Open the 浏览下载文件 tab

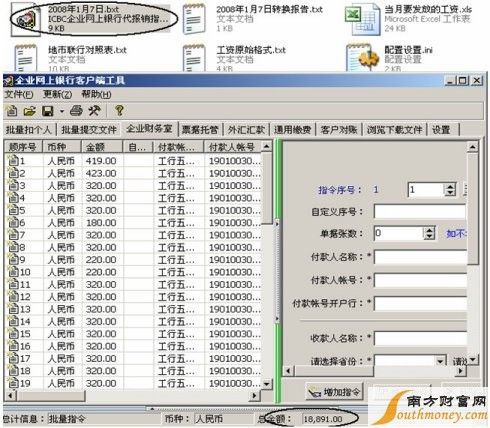pyautogui.click(x=395, y=130)
